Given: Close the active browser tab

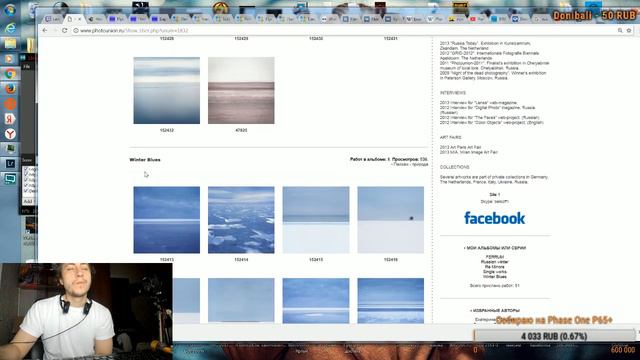Looking at the screenshot, I should tap(79, 19).
